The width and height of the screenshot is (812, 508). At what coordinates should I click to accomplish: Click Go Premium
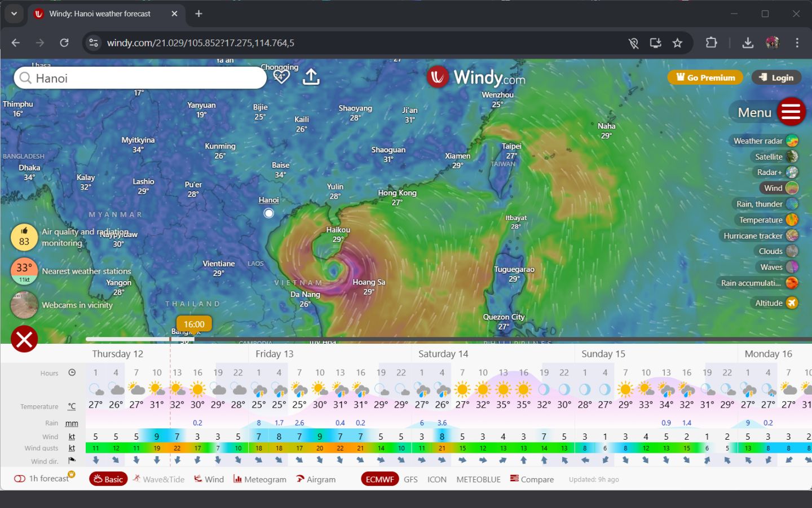[704, 77]
